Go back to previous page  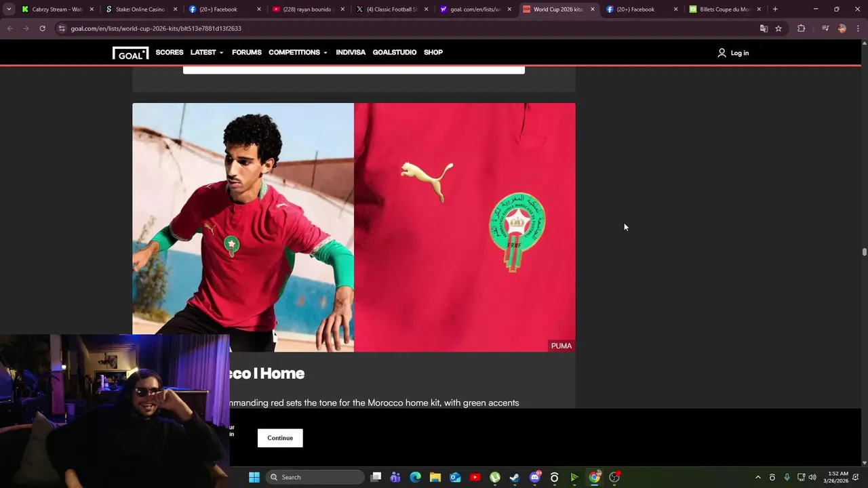[9, 28]
